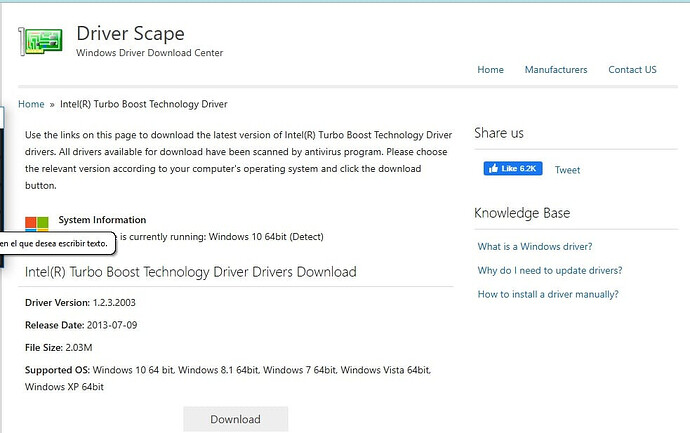Click the 'Driver Version: 1.2.3.2003' line

pos(80,303)
